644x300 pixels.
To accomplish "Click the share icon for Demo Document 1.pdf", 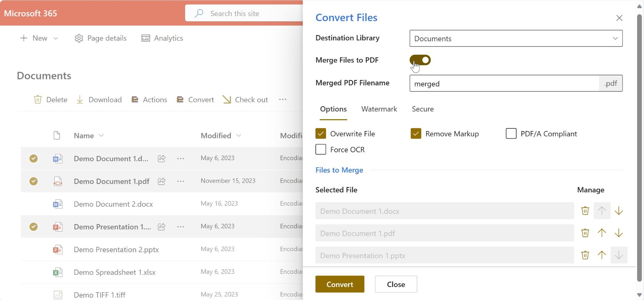I will [x=161, y=181].
